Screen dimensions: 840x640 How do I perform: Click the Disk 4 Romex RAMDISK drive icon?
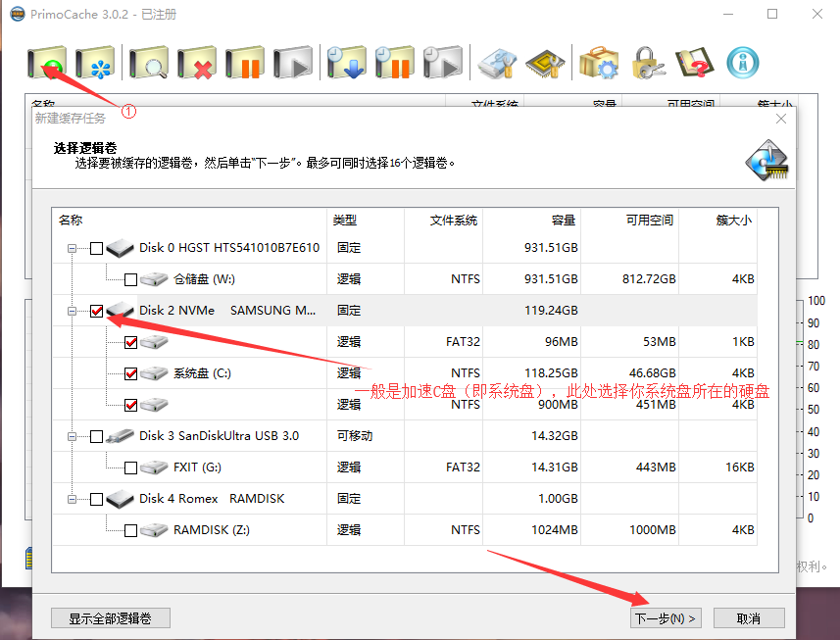(x=120, y=499)
